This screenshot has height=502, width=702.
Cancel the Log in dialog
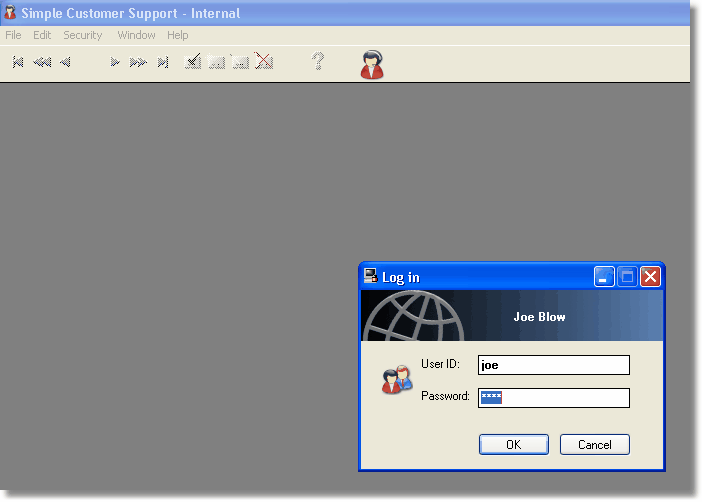tap(595, 444)
